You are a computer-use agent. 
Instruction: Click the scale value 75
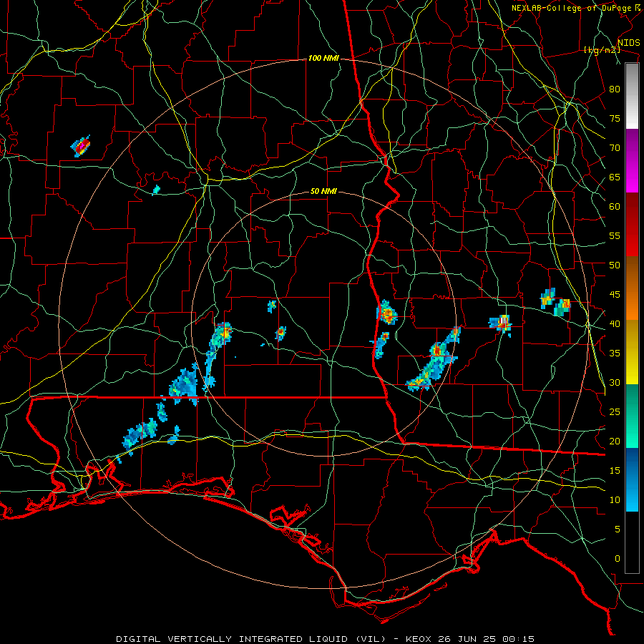click(615, 119)
